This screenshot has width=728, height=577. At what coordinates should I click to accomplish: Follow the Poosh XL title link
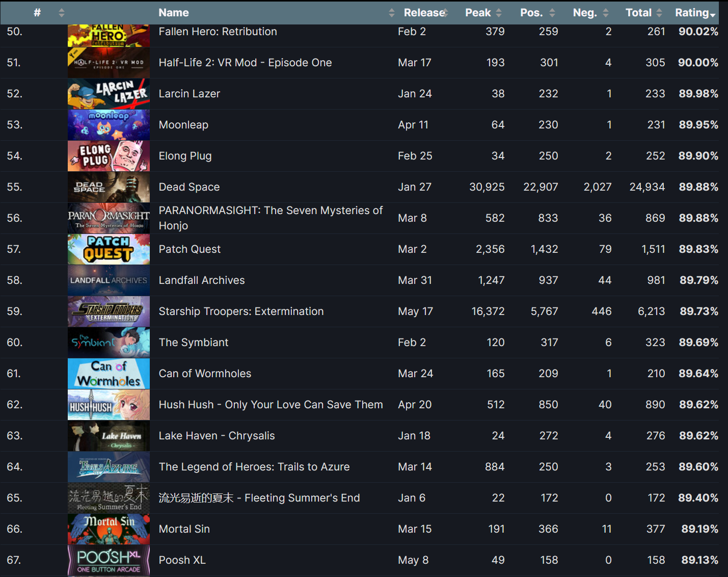coord(182,560)
